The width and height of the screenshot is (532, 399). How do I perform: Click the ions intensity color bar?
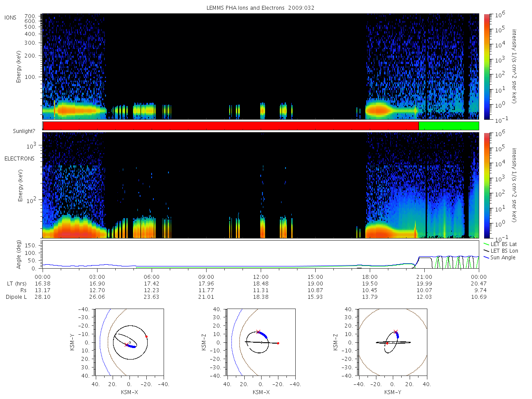(486, 66)
